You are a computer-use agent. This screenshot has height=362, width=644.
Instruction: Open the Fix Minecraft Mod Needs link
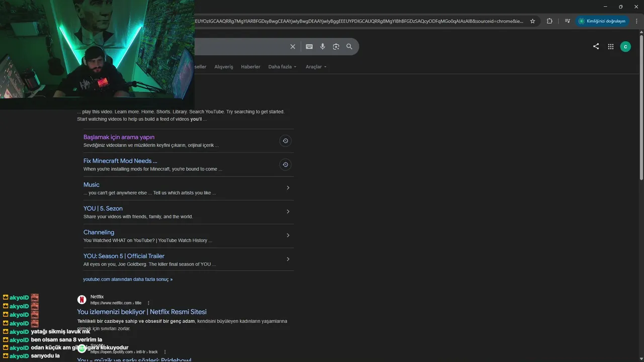[120, 161]
